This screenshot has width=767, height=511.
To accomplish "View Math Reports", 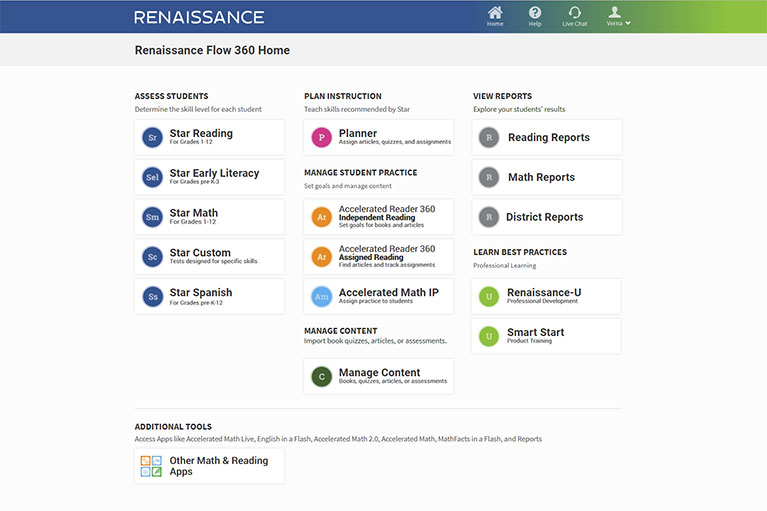I will click(547, 177).
